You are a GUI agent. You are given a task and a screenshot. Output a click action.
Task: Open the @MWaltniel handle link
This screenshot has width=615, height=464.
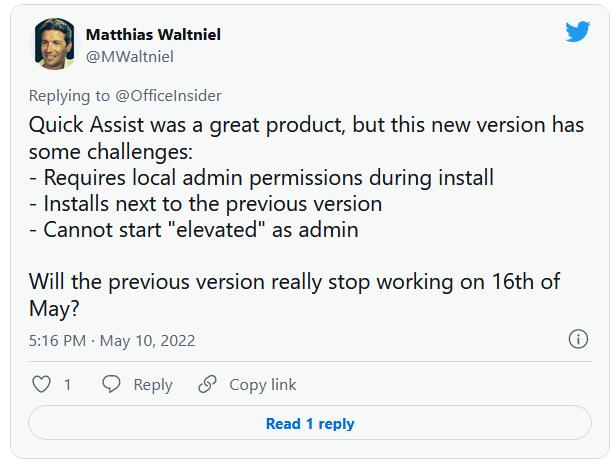click(132, 56)
